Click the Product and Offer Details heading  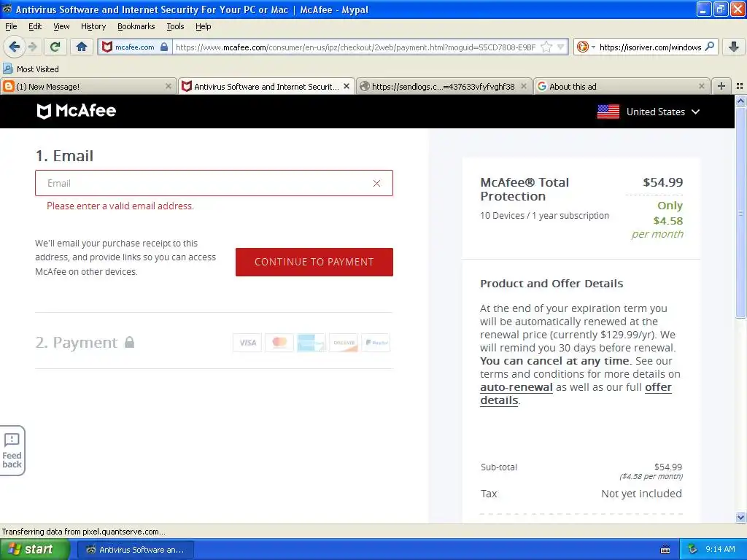(551, 284)
